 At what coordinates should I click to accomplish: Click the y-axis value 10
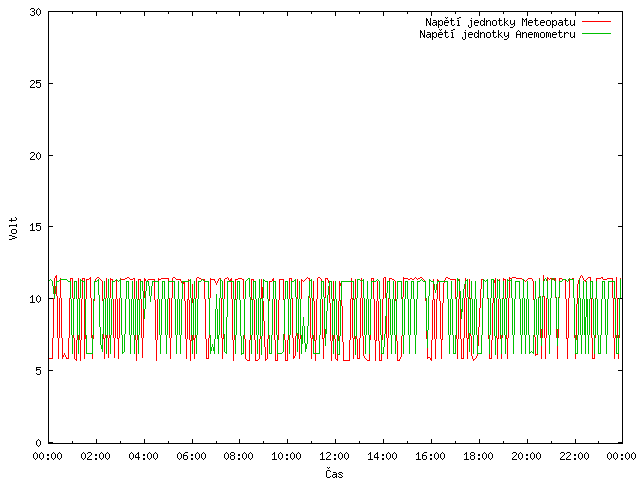click(x=36, y=299)
